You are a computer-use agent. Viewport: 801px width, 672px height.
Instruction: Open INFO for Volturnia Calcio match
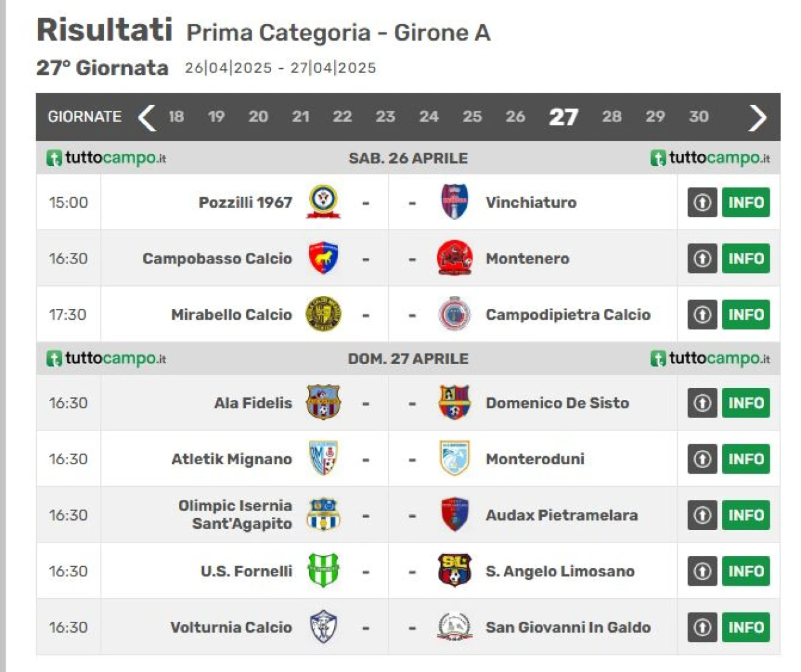pyautogui.click(x=746, y=627)
